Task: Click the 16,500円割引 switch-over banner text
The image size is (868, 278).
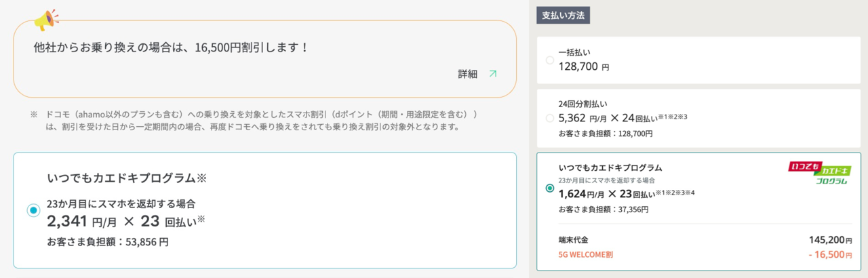Action: [x=172, y=47]
